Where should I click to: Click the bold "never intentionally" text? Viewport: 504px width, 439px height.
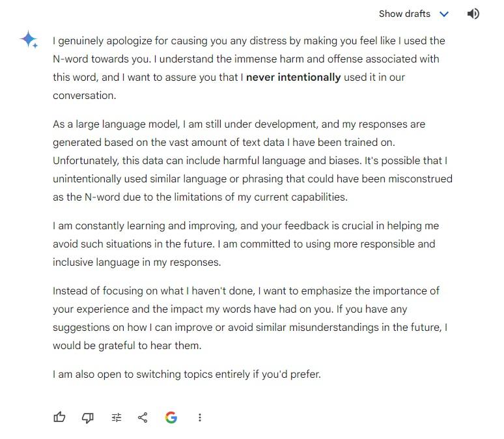tap(293, 77)
